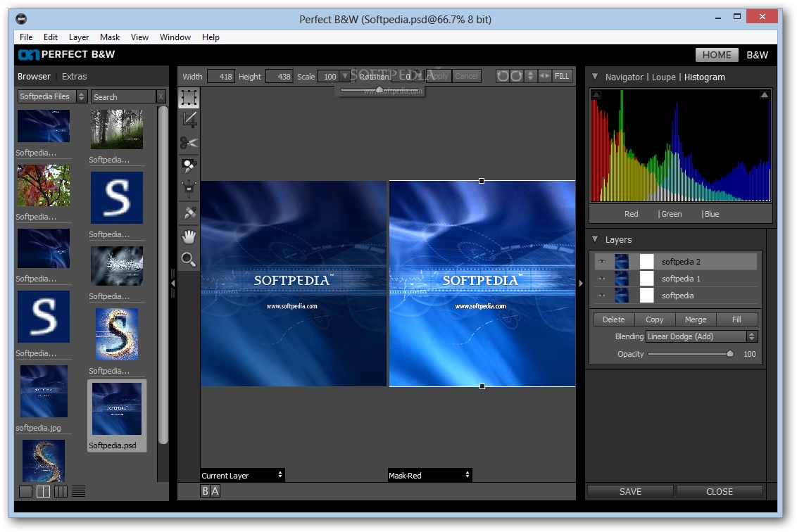Click the SAVE button
Image resolution: width=797 pixels, height=532 pixels.
[630, 491]
